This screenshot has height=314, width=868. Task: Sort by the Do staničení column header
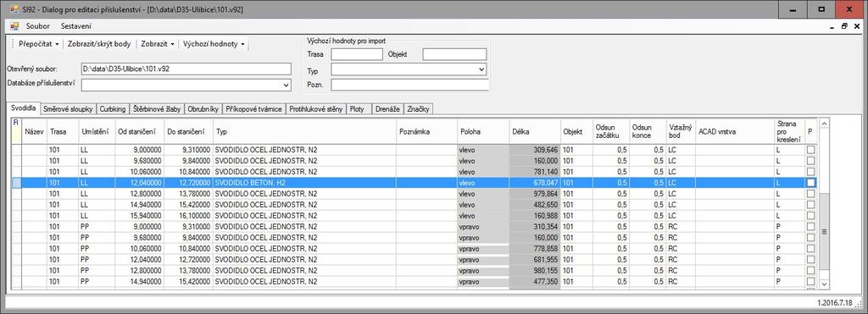pos(188,132)
